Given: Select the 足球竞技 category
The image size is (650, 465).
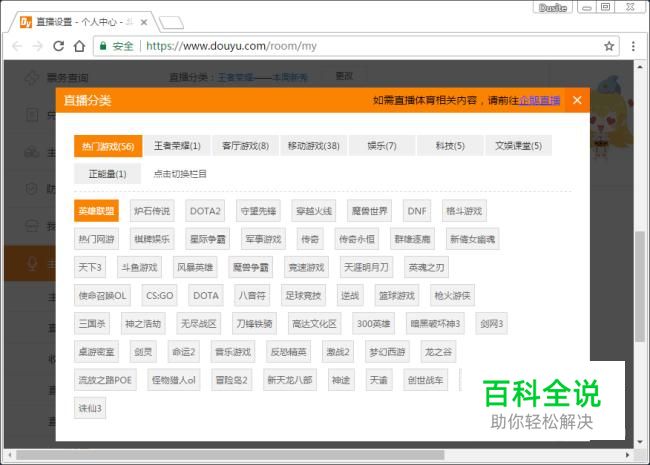Looking at the screenshot, I should [x=303, y=295].
